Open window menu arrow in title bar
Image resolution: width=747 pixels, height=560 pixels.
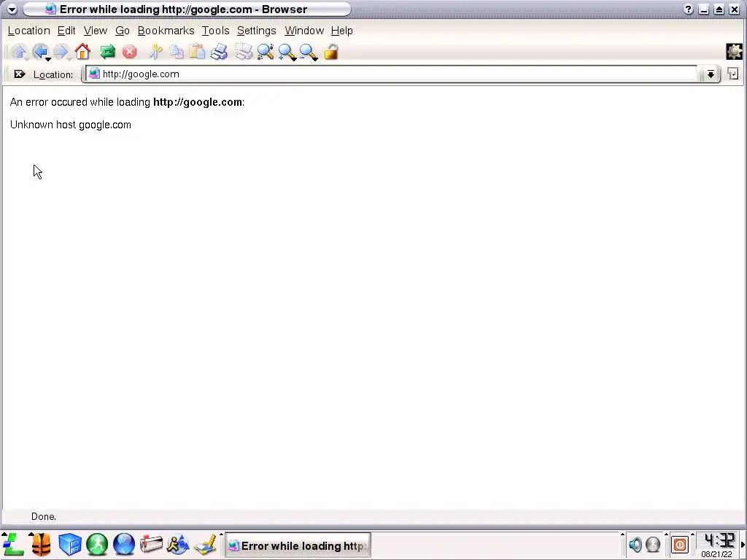click(12, 9)
